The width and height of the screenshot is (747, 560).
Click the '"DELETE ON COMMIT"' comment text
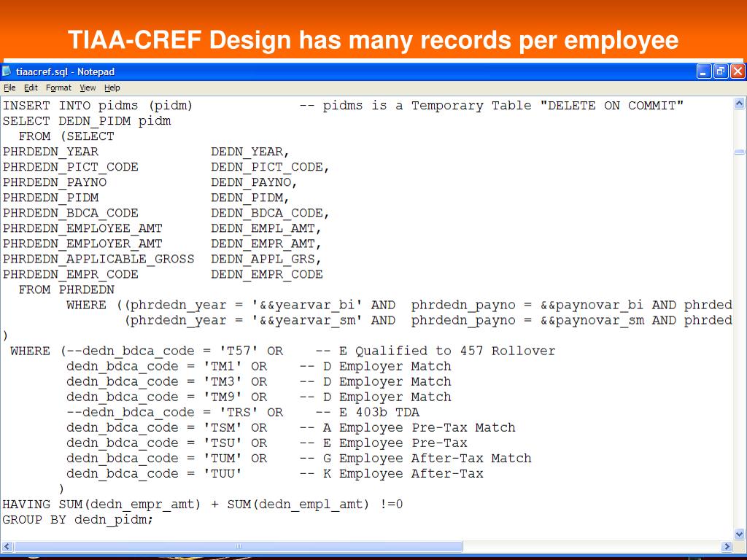612,105
